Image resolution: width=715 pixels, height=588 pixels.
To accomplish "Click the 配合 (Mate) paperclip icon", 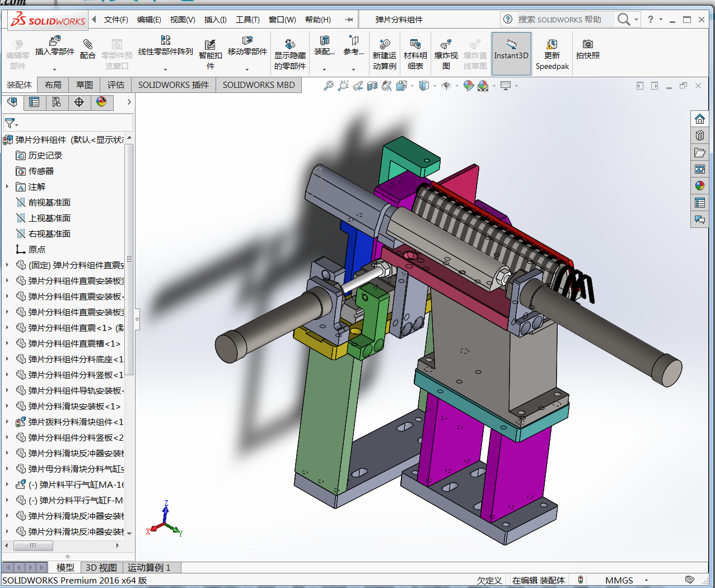I will pyautogui.click(x=87, y=44).
